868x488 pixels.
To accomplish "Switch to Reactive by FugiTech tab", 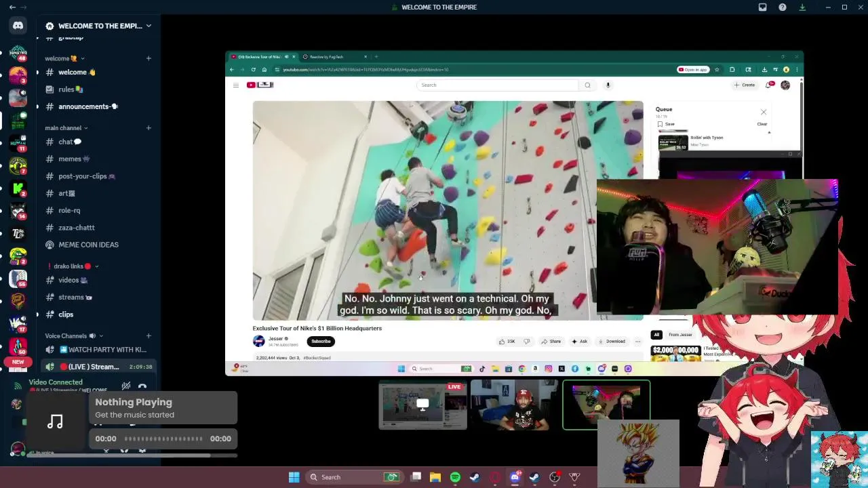I will point(334,57).
